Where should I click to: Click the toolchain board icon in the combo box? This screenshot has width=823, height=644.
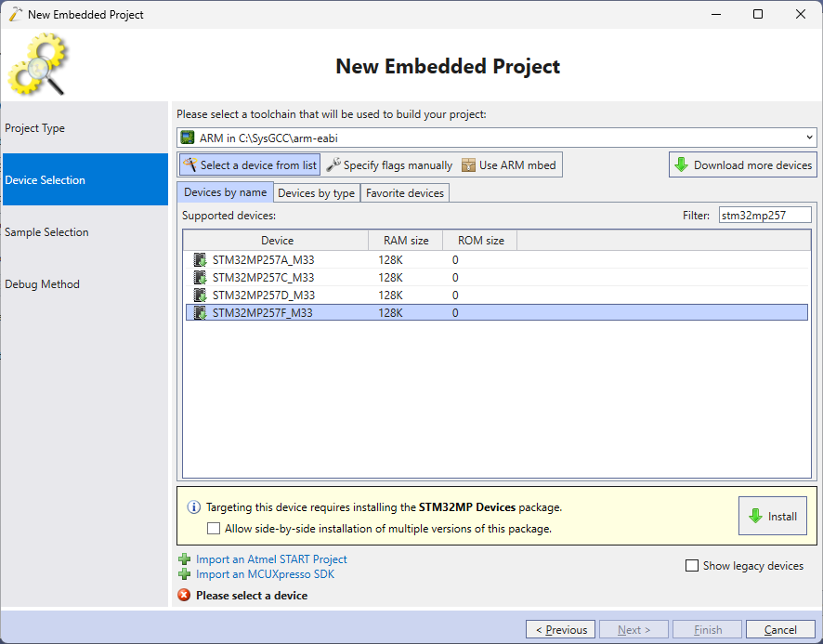pyautogui.click(x=188, y=138)
